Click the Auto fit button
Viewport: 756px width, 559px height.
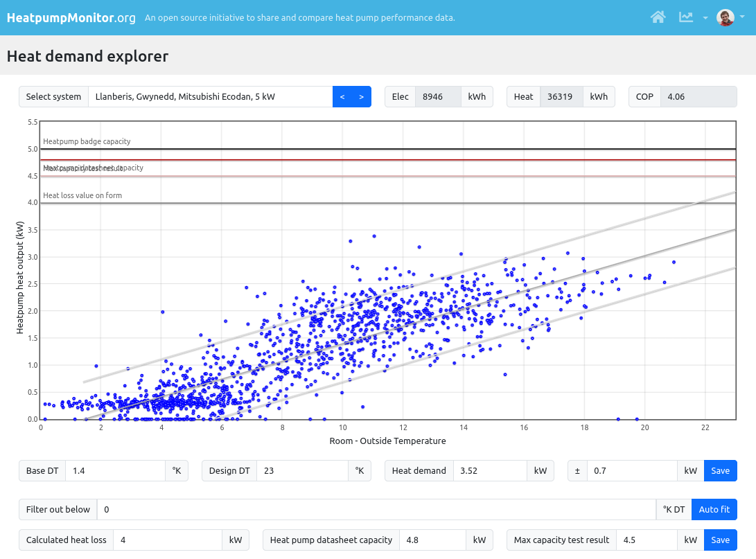click(x=714, y=509)
